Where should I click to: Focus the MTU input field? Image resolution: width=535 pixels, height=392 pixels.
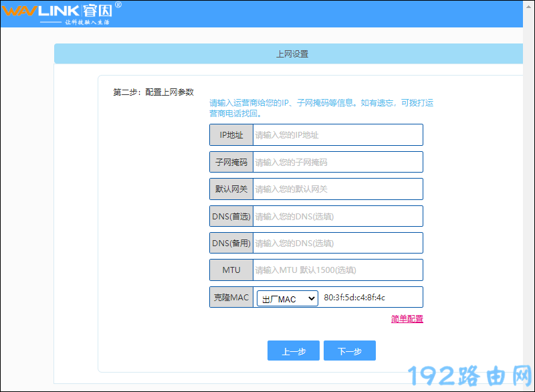click(337, 270)
